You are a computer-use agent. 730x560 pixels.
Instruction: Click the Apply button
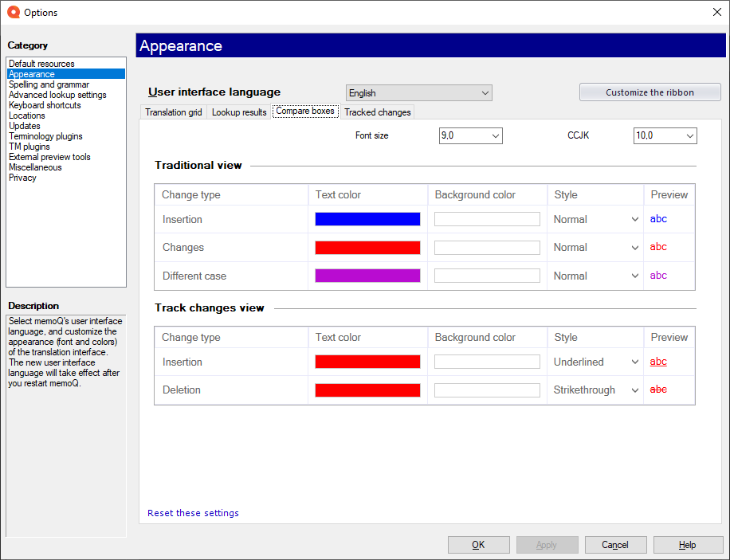tap(547, 545)
